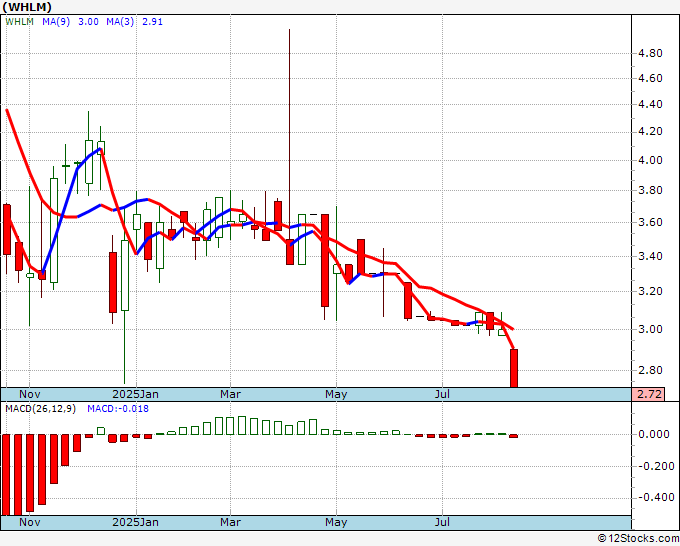Click the 2.80 price axis label

click(x=651, y=370)
